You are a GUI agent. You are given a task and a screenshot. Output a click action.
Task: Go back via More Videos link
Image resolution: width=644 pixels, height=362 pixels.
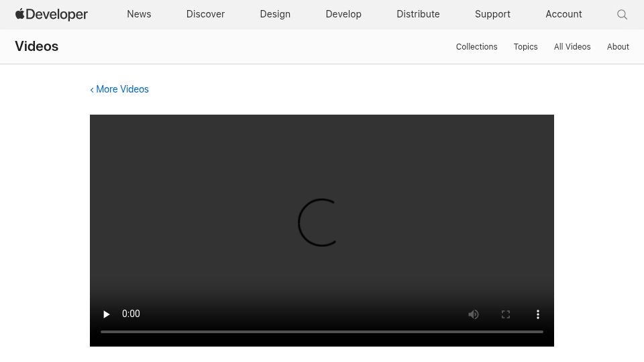pyautogui.click(x=119, y=89)
